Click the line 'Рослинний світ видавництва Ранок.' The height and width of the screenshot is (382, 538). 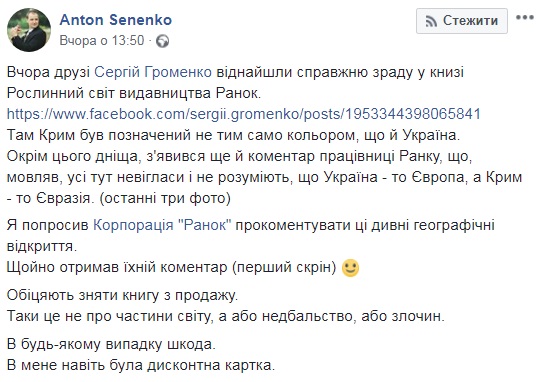[x=134, y=93]
